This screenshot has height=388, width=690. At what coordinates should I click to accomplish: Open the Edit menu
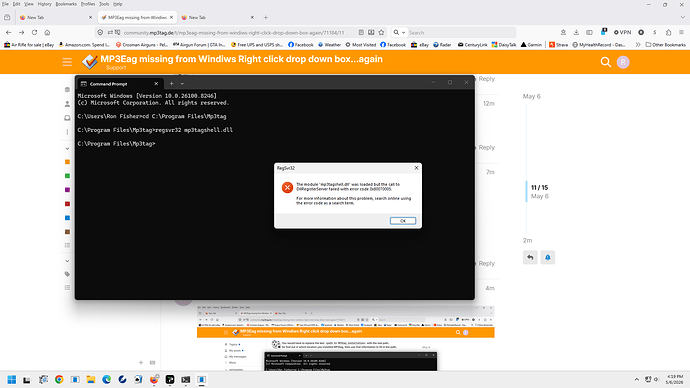point(16,4)
